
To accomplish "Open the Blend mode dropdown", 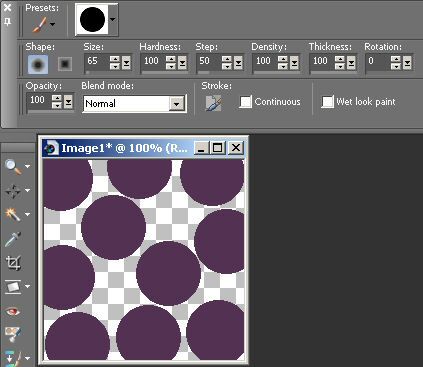I will pos(176,104).
